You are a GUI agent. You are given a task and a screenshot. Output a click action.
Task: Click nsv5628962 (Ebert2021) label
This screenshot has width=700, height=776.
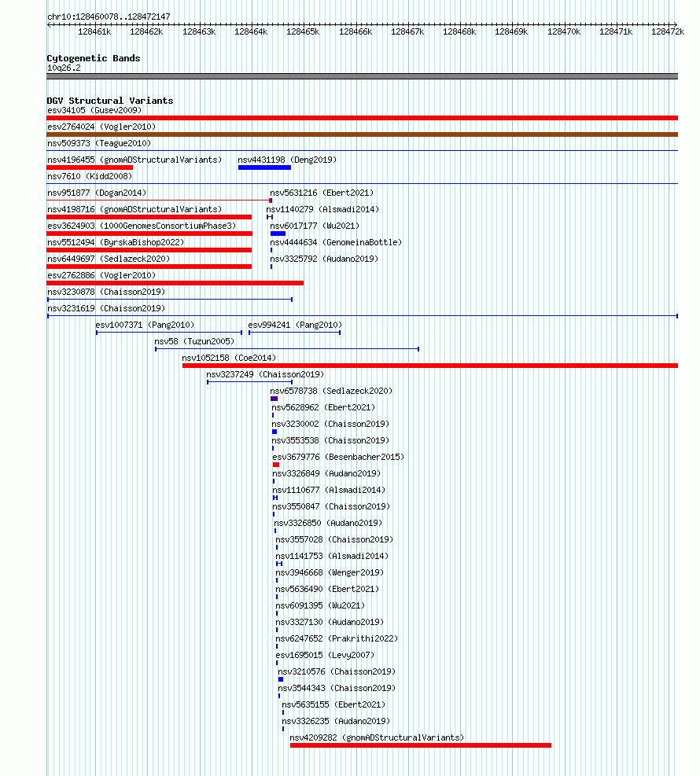click(323, 407)
